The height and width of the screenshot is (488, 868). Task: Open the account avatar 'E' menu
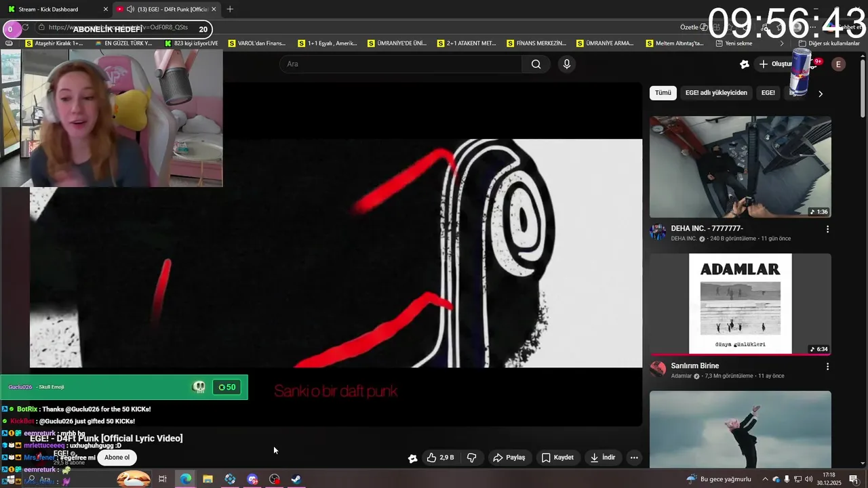(839, 64)
